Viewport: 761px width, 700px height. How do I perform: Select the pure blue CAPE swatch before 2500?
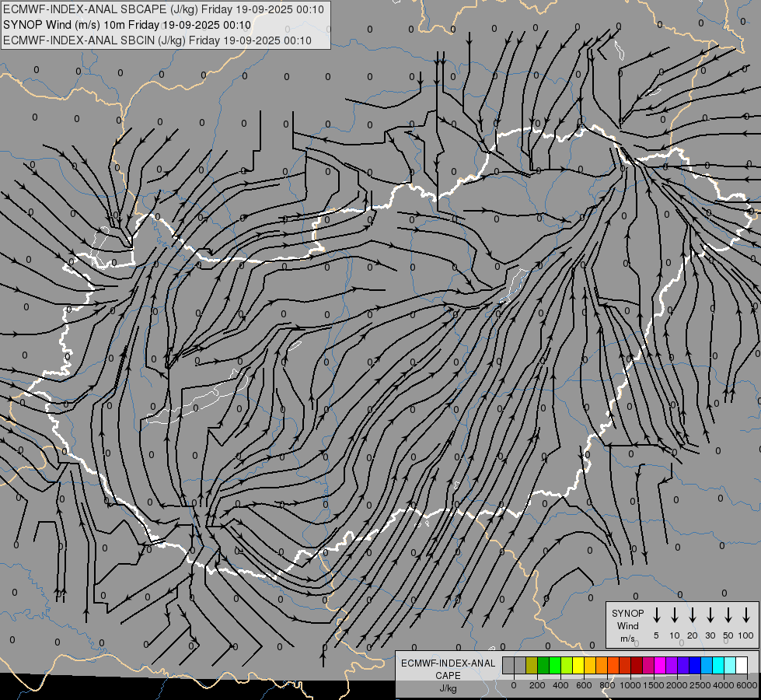point(694,665)
